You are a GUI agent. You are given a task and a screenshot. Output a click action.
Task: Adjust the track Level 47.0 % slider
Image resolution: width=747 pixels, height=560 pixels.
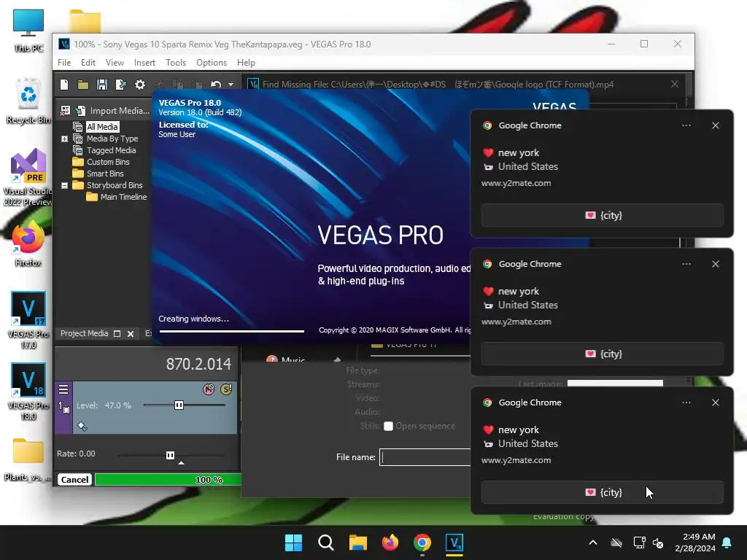point(179,405)
